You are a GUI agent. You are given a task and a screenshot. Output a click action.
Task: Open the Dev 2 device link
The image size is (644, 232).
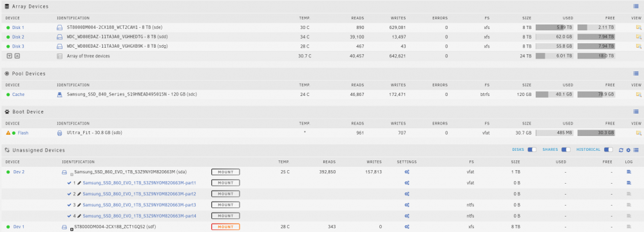[x=19, y=172]
